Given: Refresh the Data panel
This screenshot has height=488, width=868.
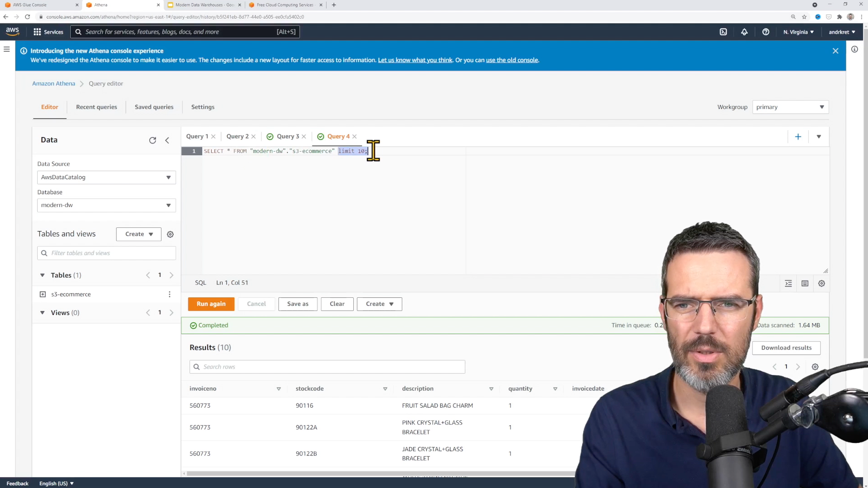Looking at the screenshot, I should point(152,140).
